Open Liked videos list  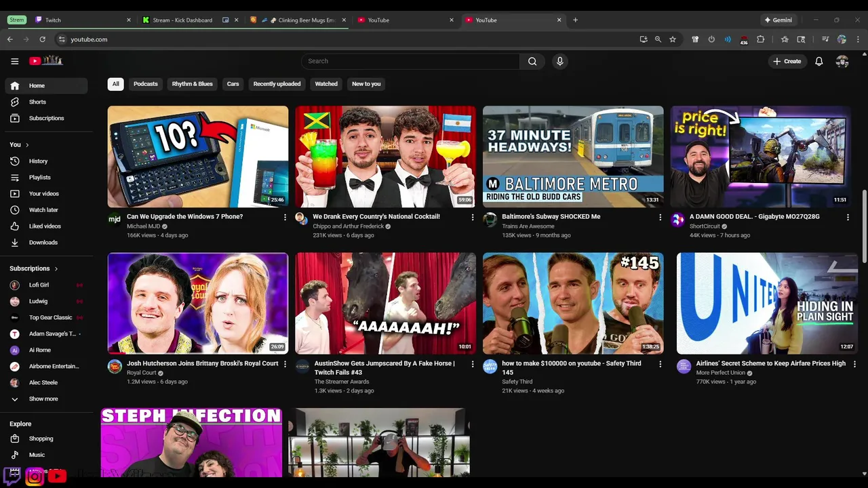click(46, 226)
